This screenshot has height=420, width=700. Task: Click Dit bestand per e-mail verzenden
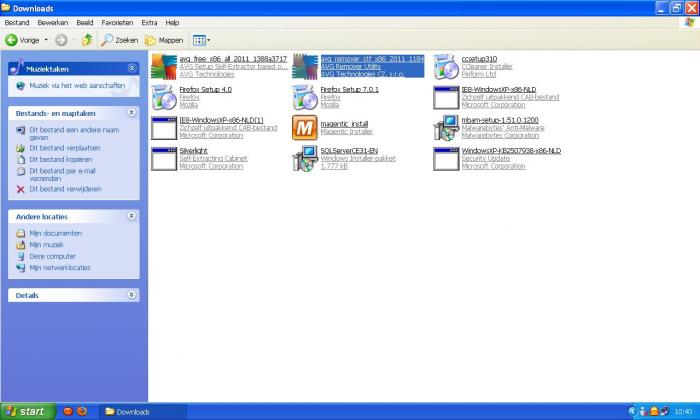(x=62, y=175)
